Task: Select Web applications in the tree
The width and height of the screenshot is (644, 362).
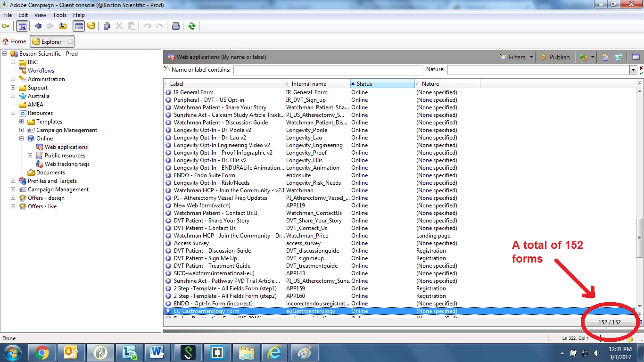Action: [x=66, y=147]
